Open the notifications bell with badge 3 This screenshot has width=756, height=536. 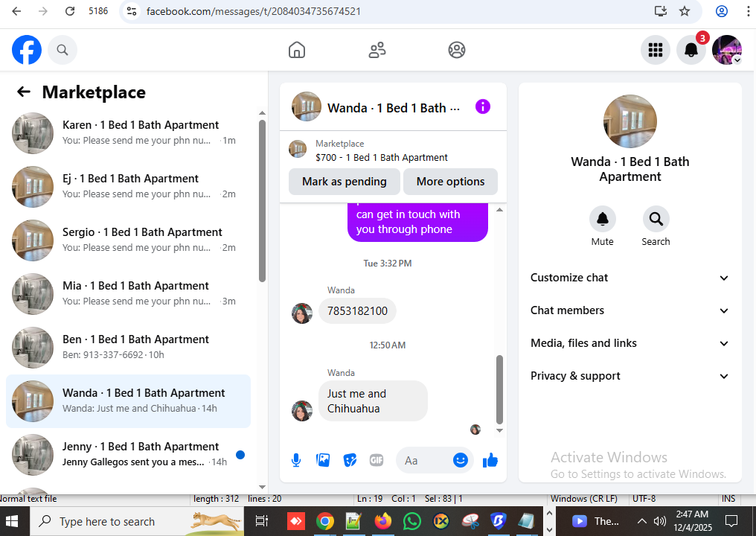click(x=691, y=50)
